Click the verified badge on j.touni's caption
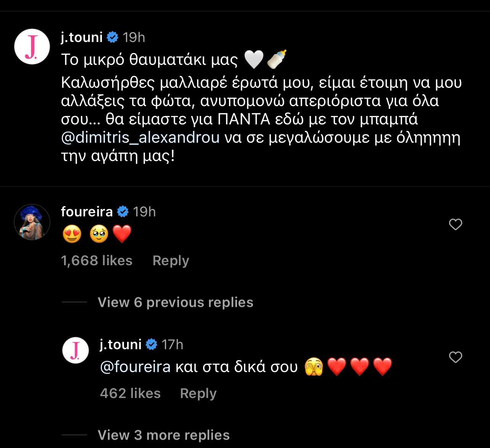The height and width of the screenshot is (448, 490). (x=112, y=37)
